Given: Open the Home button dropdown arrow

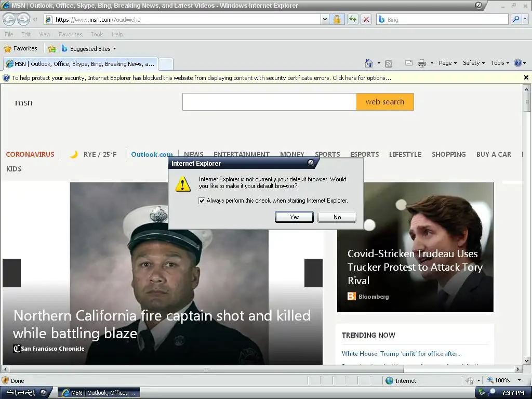Looking at the screenshot, I should (379, 63).
